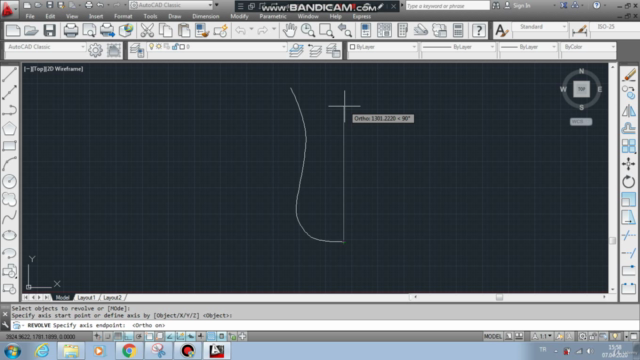Open the ByColor plot style dropdown
This screenshot has width=640, height=360.
[x=588, y=47]
